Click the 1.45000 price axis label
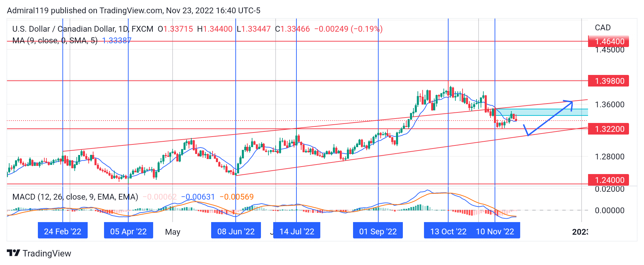The height and width of the screenshot is (265, 644). [x=610, y=50]
